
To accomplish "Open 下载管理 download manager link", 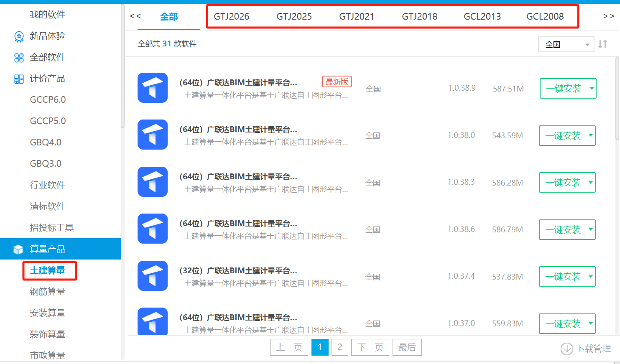I will point(586,349).
